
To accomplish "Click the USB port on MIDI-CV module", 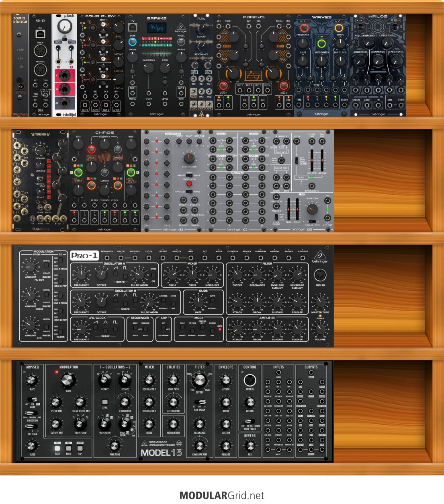I will tap(40, 34).
